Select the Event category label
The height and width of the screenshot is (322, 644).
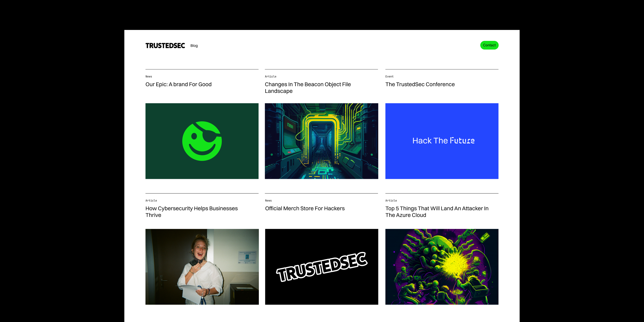click(x=390, y=77)
